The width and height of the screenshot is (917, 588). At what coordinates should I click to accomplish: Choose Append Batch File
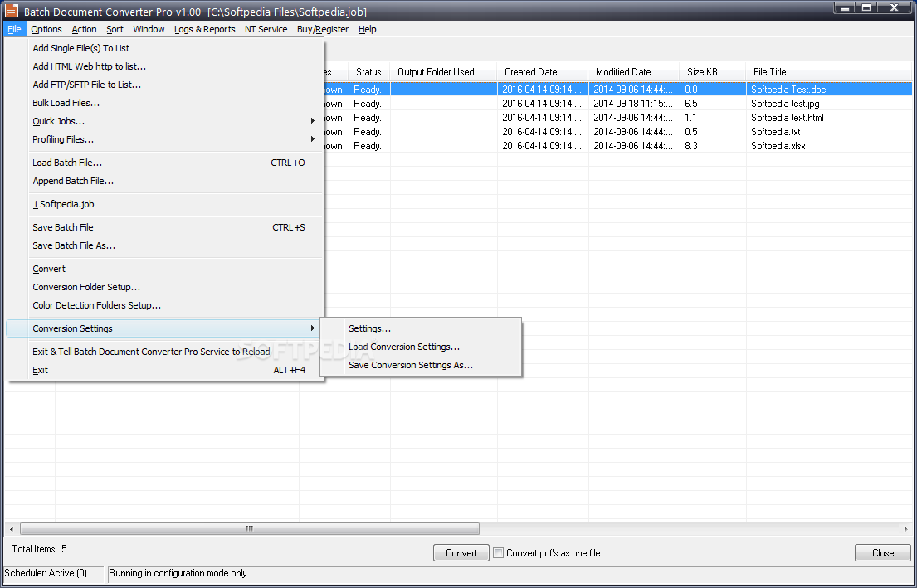click(x=163, y=181)
